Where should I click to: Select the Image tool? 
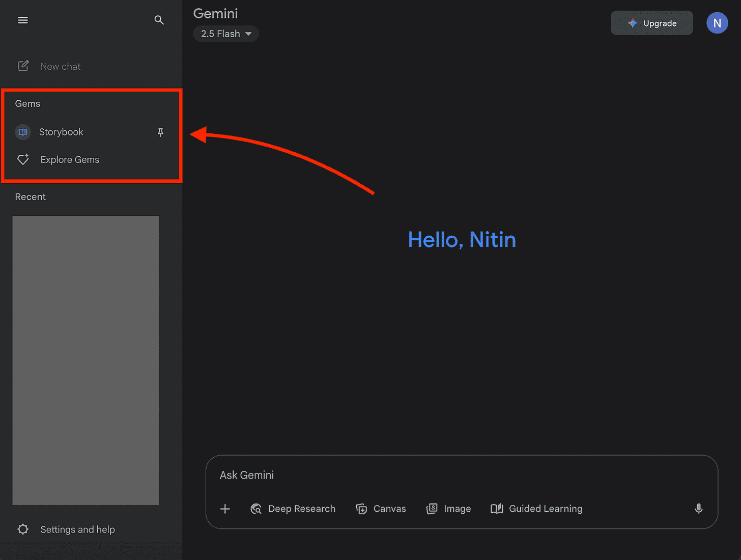(448, 509)
